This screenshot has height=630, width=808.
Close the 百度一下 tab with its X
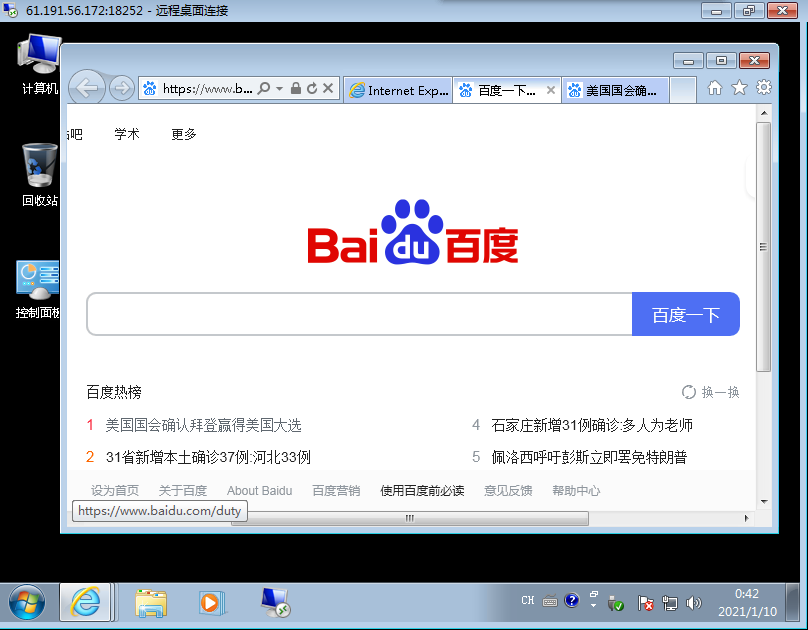tap(550, 90)
